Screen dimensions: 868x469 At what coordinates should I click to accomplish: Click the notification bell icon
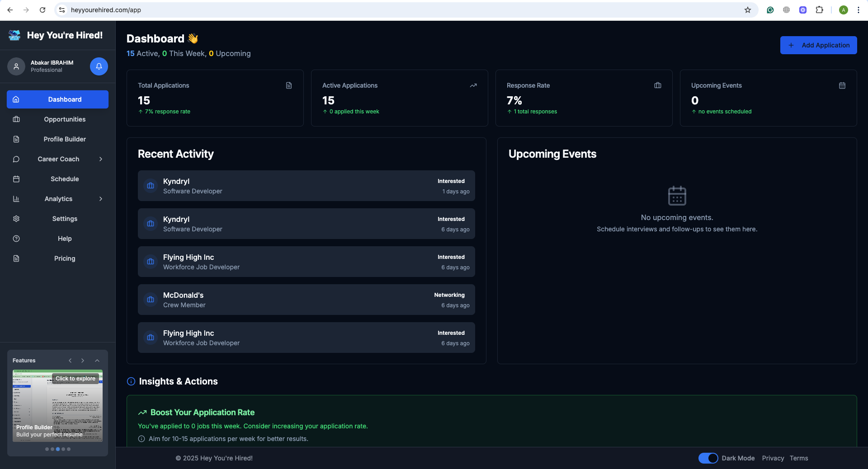pos(99,66)
